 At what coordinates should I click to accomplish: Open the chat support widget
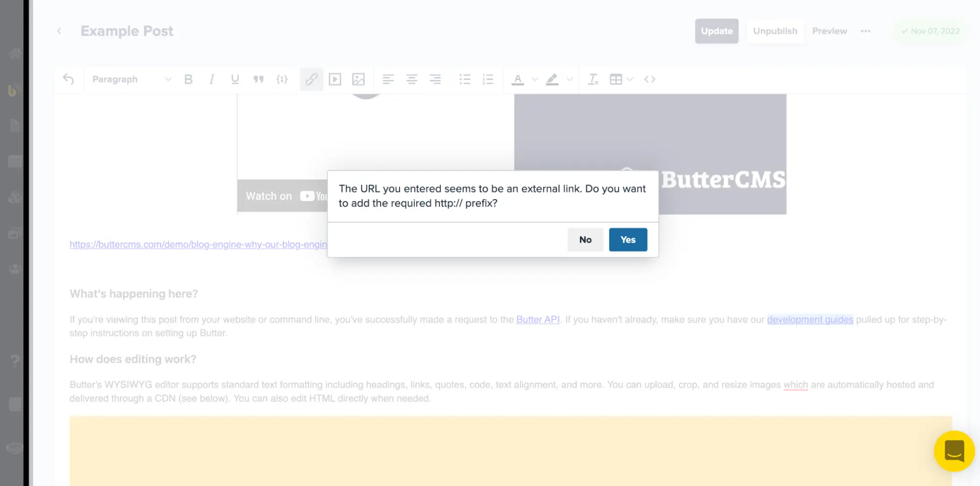pyautogui.click(x=954, y=451)
